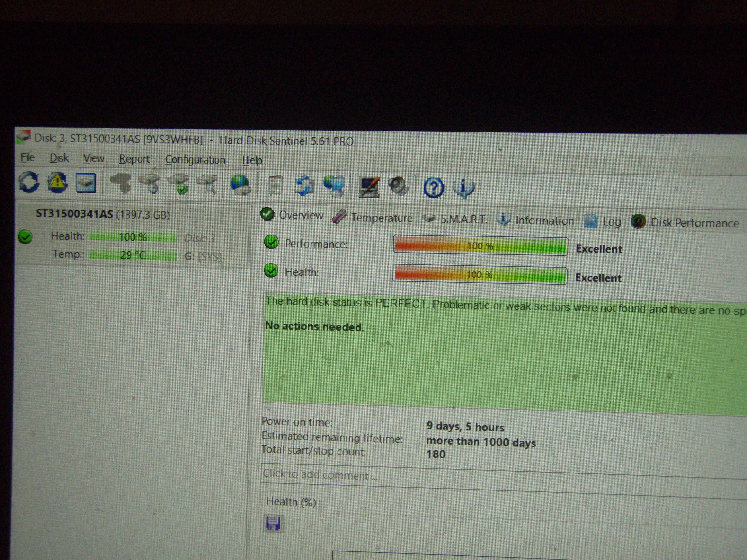Open help via the blue question mark icon

(x=434, y=188)
